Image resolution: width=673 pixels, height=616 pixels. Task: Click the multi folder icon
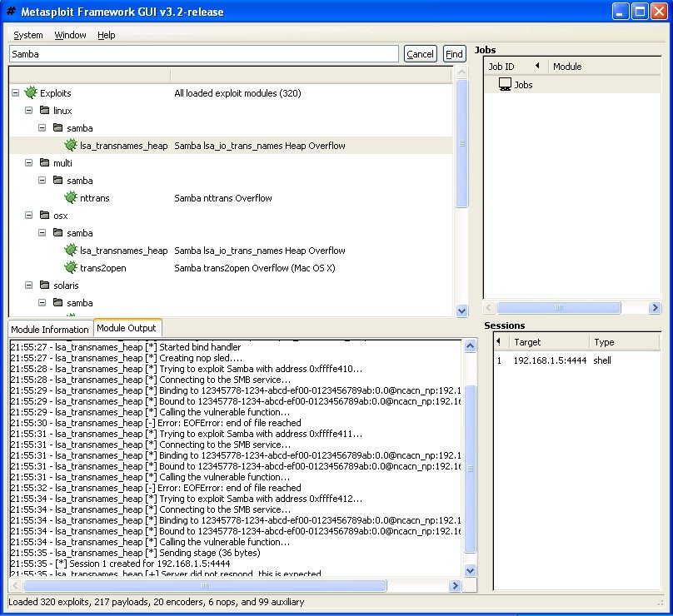tap(45, 162)
